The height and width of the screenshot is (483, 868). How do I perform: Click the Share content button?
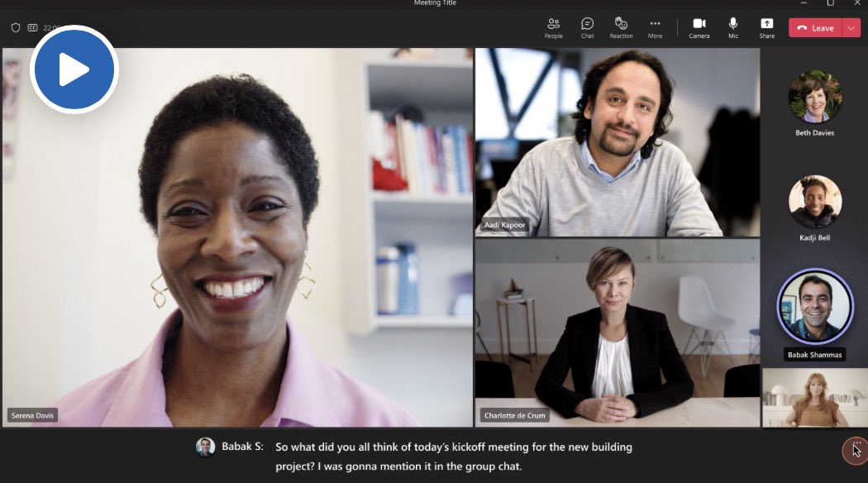coord(766,28)
